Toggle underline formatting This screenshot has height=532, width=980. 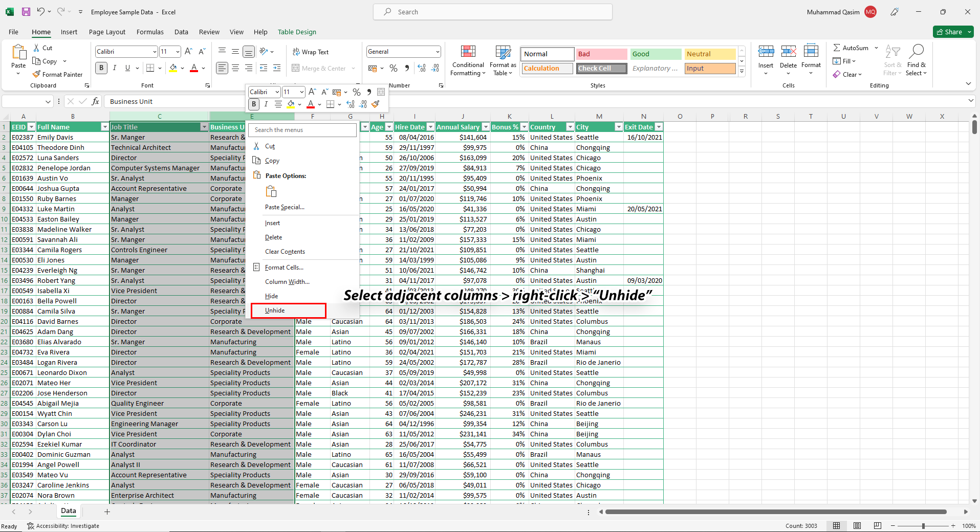coord(127,68)
